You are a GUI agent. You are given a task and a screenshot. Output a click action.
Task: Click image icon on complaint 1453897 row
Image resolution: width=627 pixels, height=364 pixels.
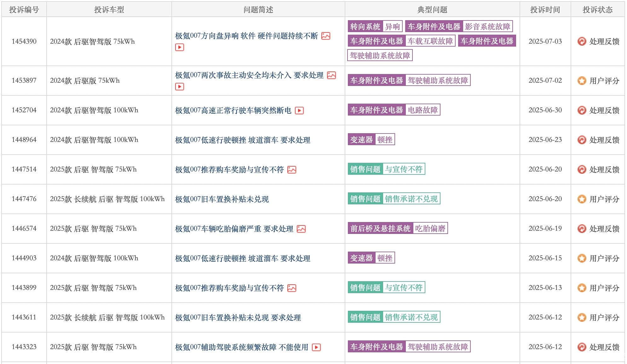[x=331, y=75]
